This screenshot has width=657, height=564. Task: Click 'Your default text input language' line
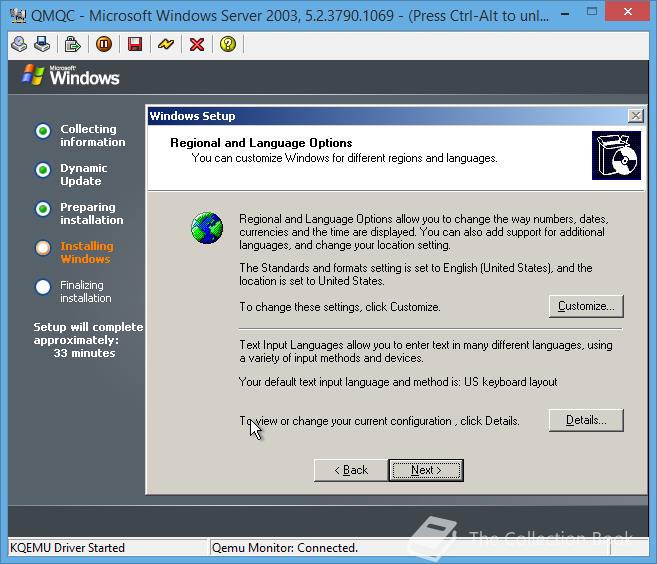point(398,382)
